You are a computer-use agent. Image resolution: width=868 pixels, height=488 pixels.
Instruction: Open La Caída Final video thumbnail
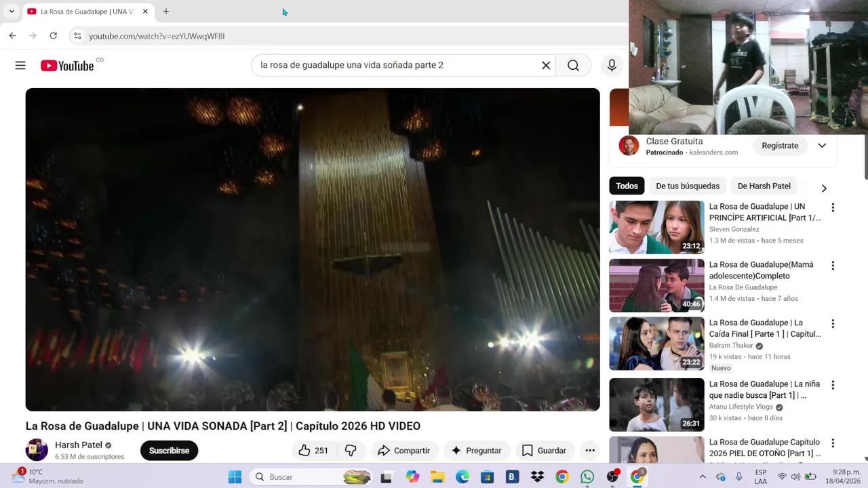point(656,344)
